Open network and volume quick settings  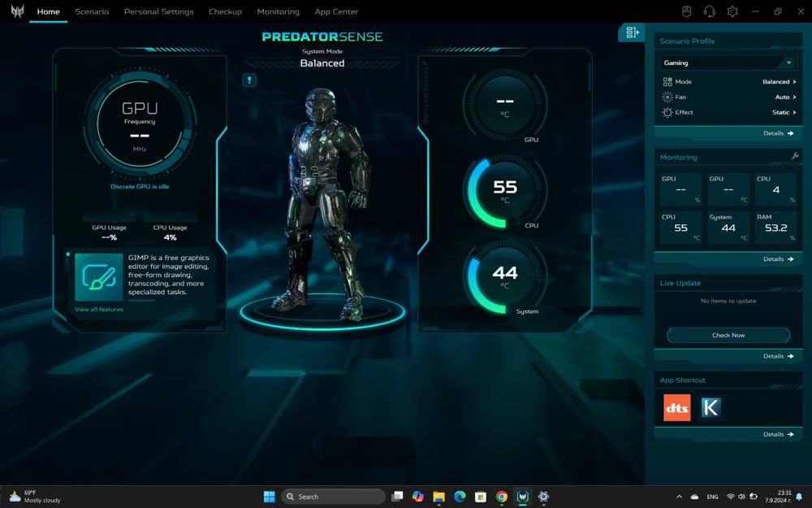741,497
